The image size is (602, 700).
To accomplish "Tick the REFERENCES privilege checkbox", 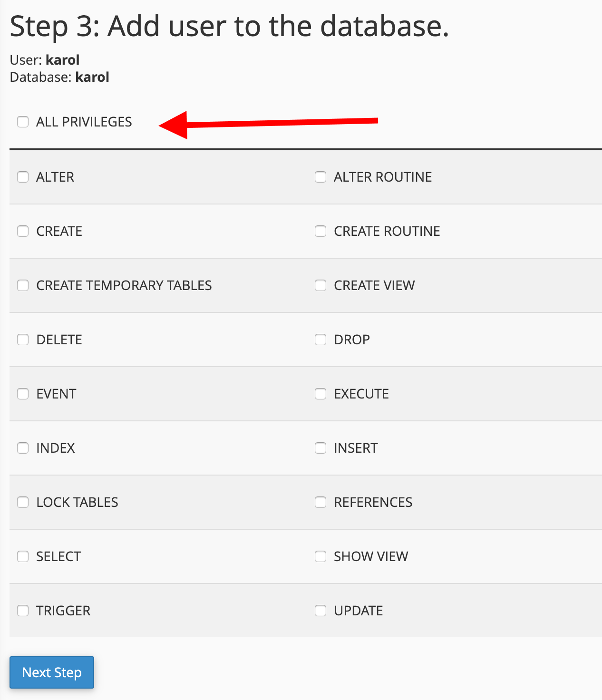I will pyautogui.click(x=320, y=502).
